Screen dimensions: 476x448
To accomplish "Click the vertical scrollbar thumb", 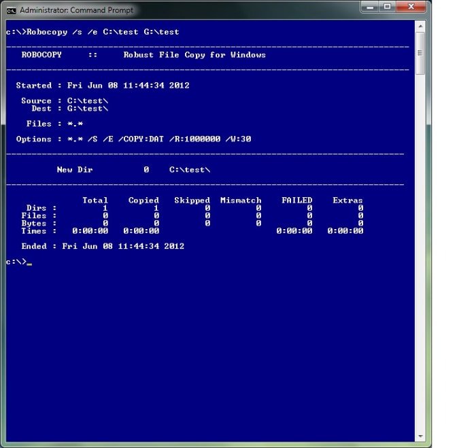I will (x=420, y=53).
